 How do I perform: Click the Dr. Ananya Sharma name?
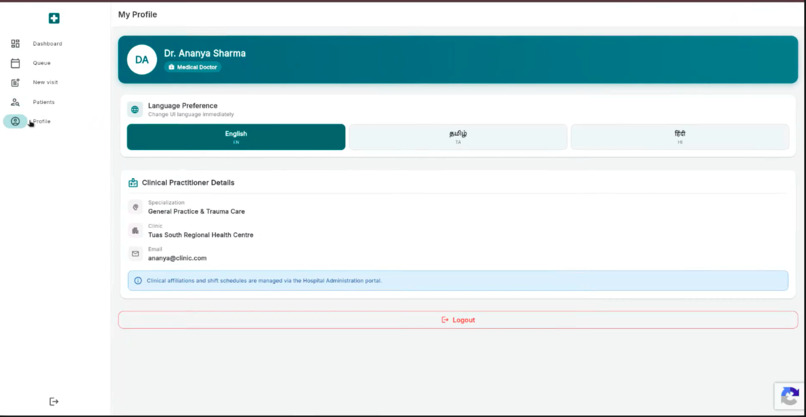pyautogui.click(x=205, y=53)
